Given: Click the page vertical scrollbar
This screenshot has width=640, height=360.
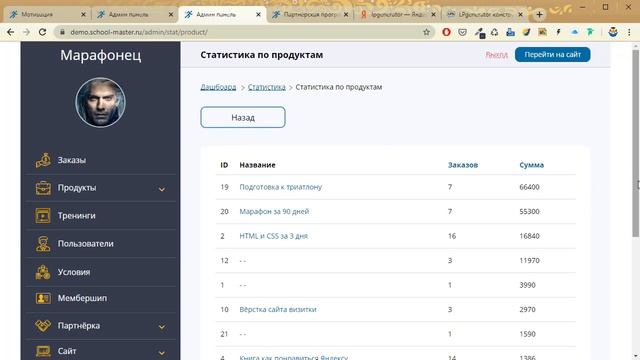Looking at the screenshot, I should (x=636, y=143).
